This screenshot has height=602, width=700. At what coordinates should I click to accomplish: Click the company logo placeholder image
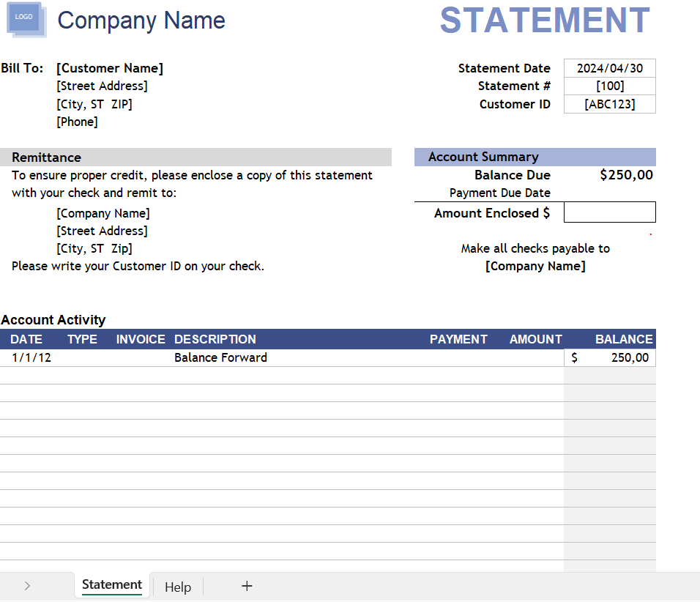click(x=26, y=19)
